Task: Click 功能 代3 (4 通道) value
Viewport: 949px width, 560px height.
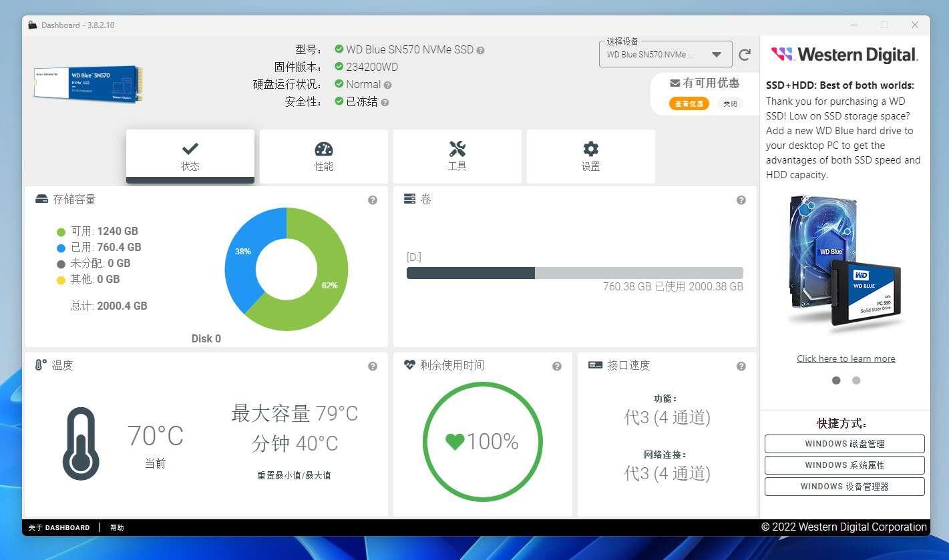Action: click(667, 418)
